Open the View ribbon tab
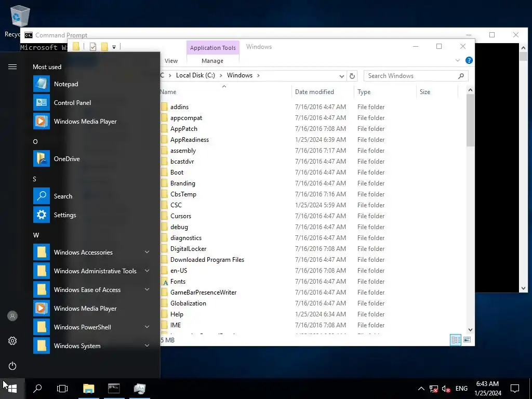Image resolution: width=532 pixels, height=399 pixels. [171, 61]
